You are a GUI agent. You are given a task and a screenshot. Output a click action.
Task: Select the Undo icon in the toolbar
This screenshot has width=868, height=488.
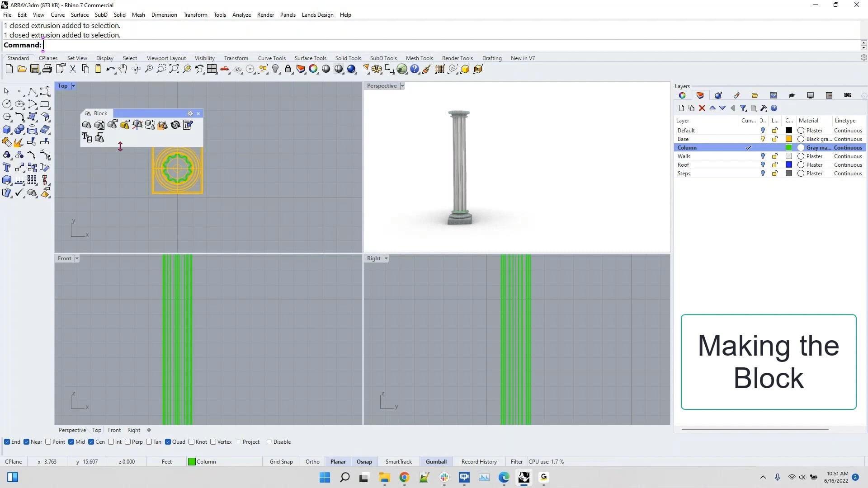pyautogui.click(x=110, y=69)
